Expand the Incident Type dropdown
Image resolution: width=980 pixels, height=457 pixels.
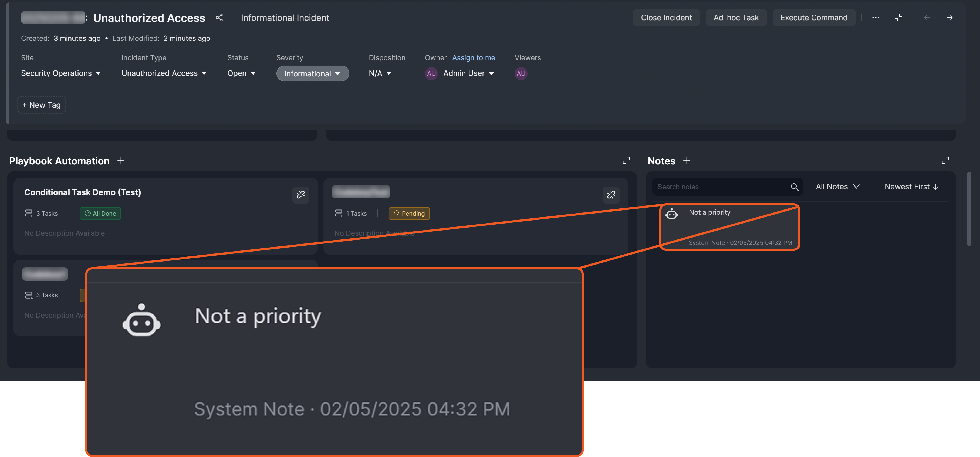click(x=164, y=73)
